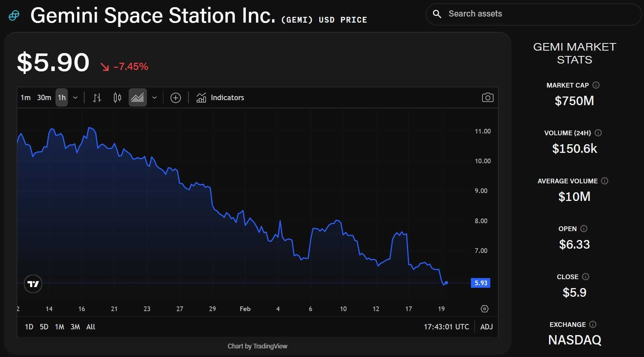Switch chart to candlestick style

pos(117,97)
